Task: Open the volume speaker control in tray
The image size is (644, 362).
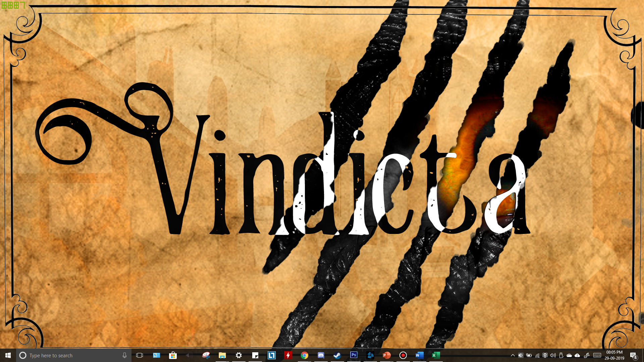Action: tap(553, 355)
